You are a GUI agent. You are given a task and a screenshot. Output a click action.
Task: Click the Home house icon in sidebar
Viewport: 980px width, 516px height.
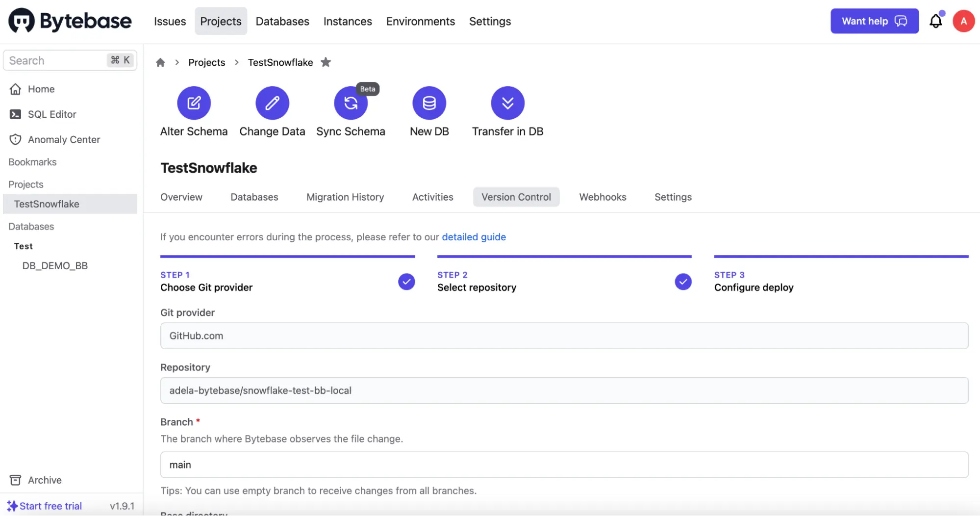point(16,89)
